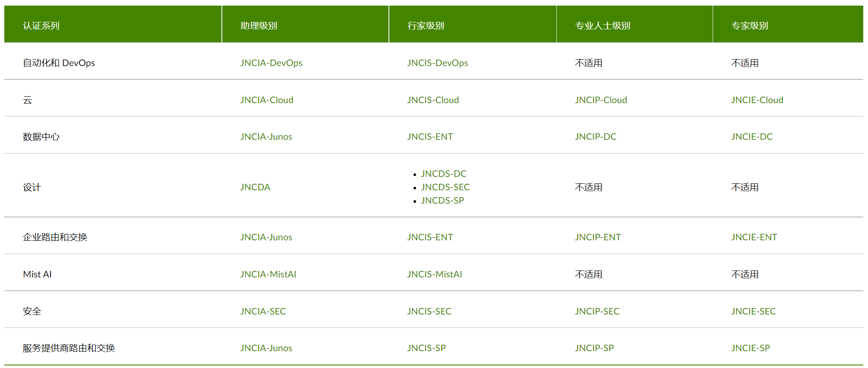Open the JNCIE-DC link
Image resolution: width=868 pixels, height=368 pixels.
coord(752,137)
